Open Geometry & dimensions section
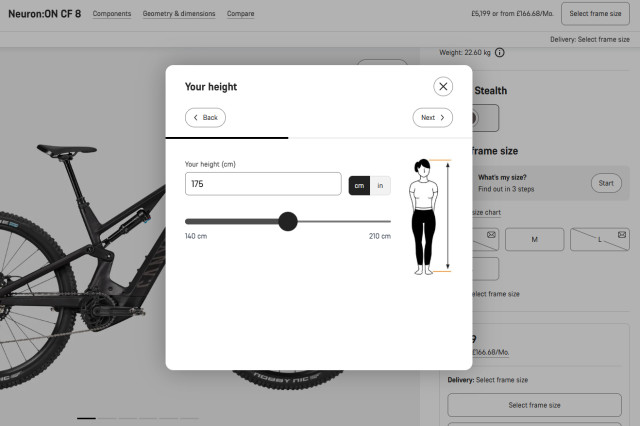Image resolution: width=640 pixels, height=426 pixels. [x=179, y=14]
